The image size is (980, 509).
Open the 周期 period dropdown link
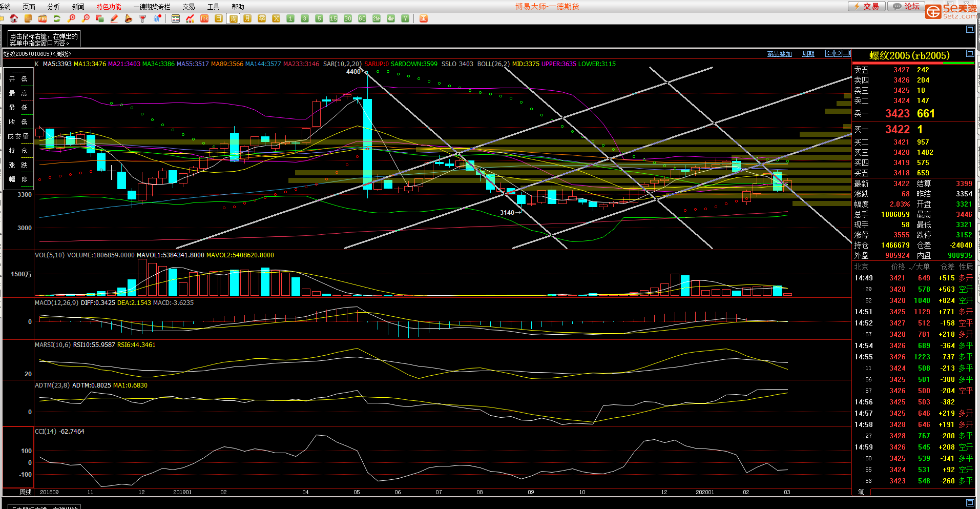(x=808, y=54)
